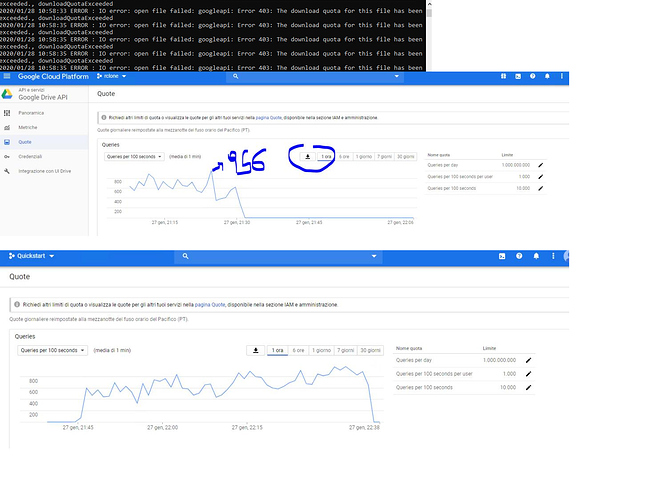This screenshot has height=500, width=666.
Task: Open notifications bell in rclone console header
Action: pyautogui.click(x=547, y=76)
